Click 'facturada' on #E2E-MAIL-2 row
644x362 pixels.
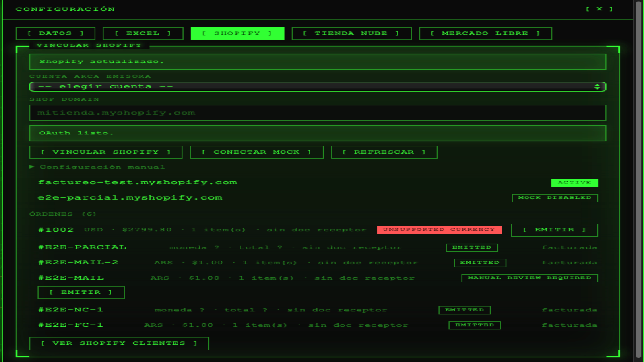tap(570, 263)
